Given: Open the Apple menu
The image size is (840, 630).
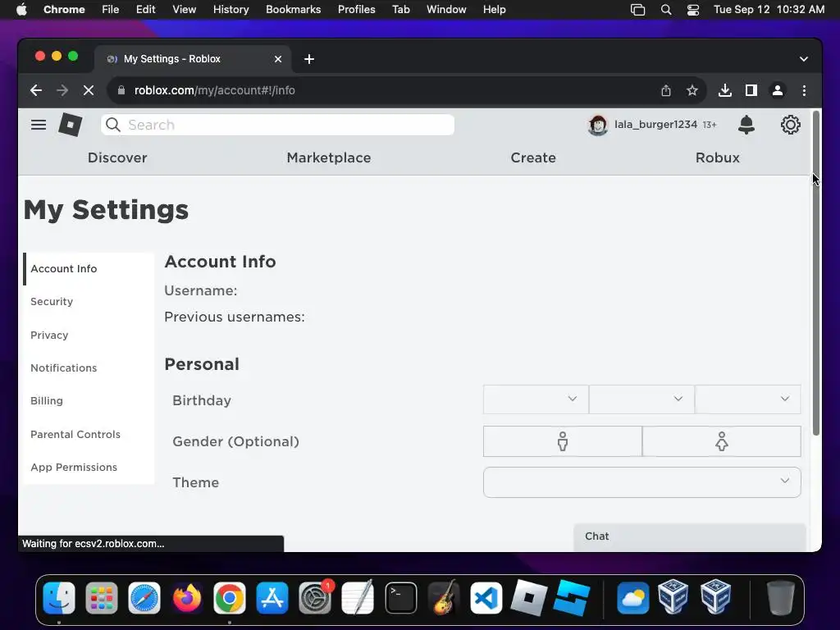Looking at the screenshot, I should tap(21, 10).
